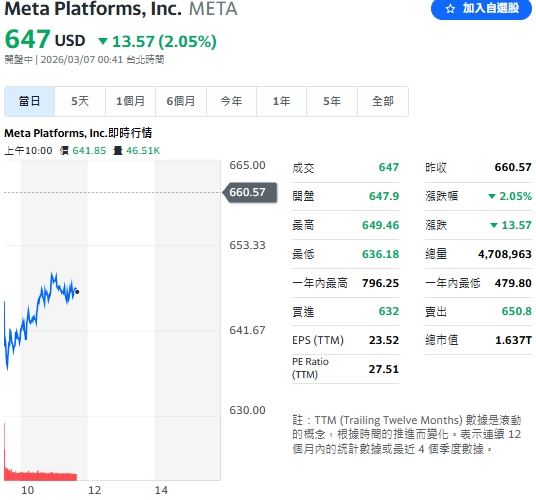Image resolution: width=536 pixels, height=500 pixels.
Task: Click the 昨收 value 660.57
Action: click(513, 167)
